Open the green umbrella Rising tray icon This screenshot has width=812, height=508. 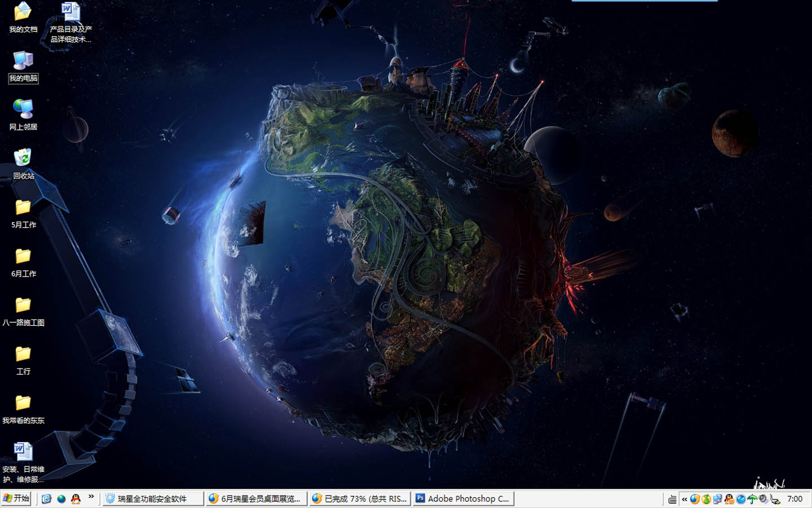(x=752, y=499)
